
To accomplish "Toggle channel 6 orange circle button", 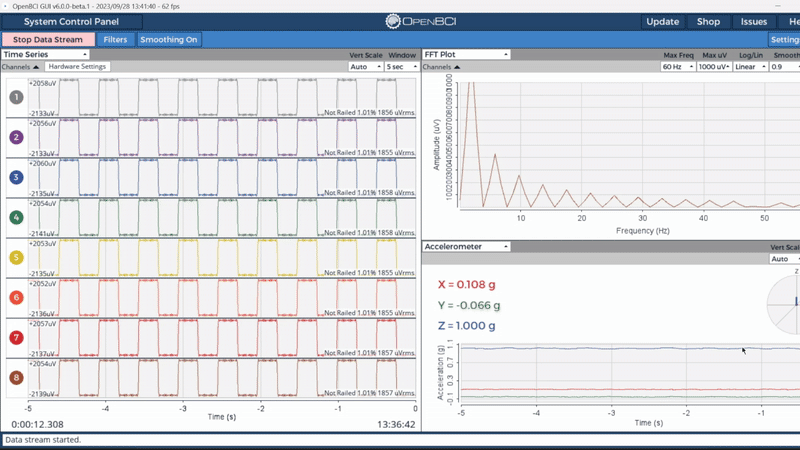I will pos(16,297).
